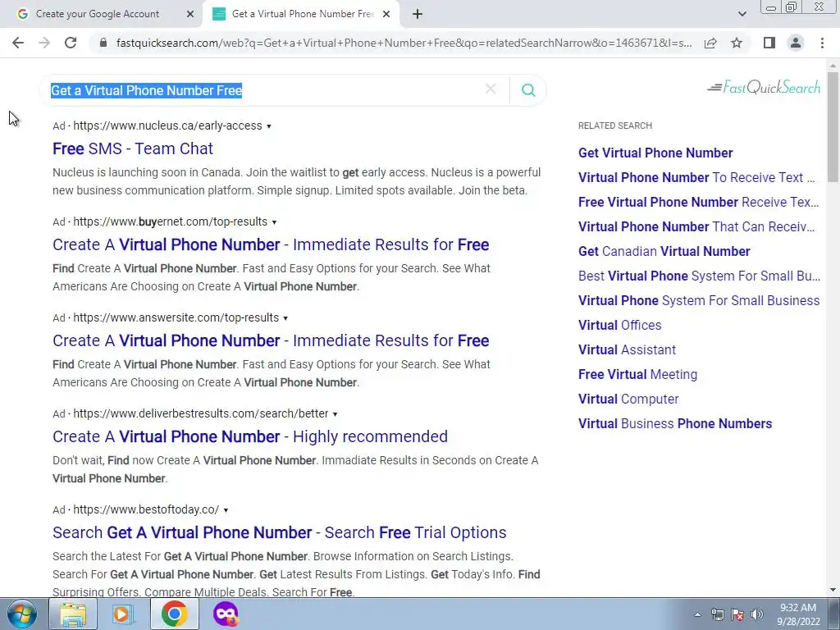Open Best Virtual Phone System For Small Business

pos(699,276)
